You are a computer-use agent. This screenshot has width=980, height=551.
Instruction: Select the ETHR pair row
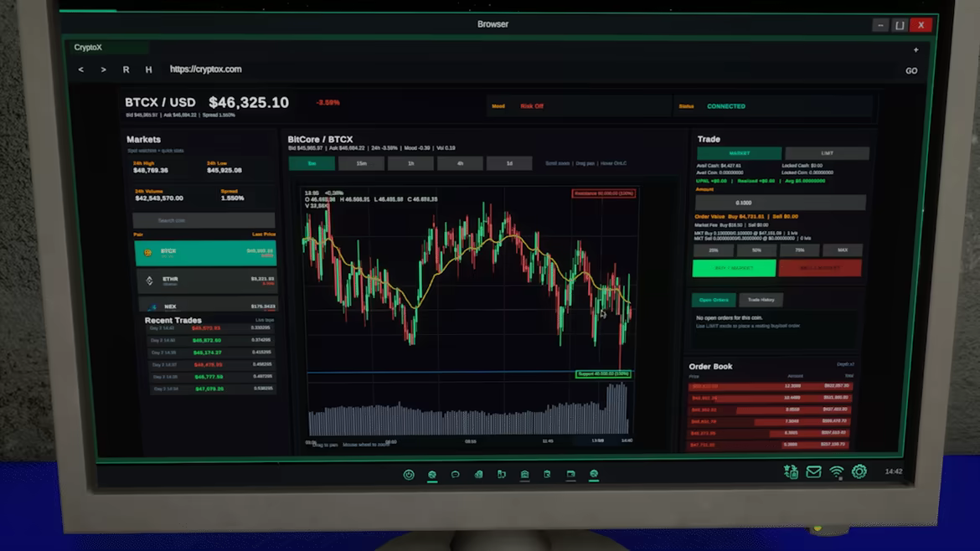coord(205,281)
